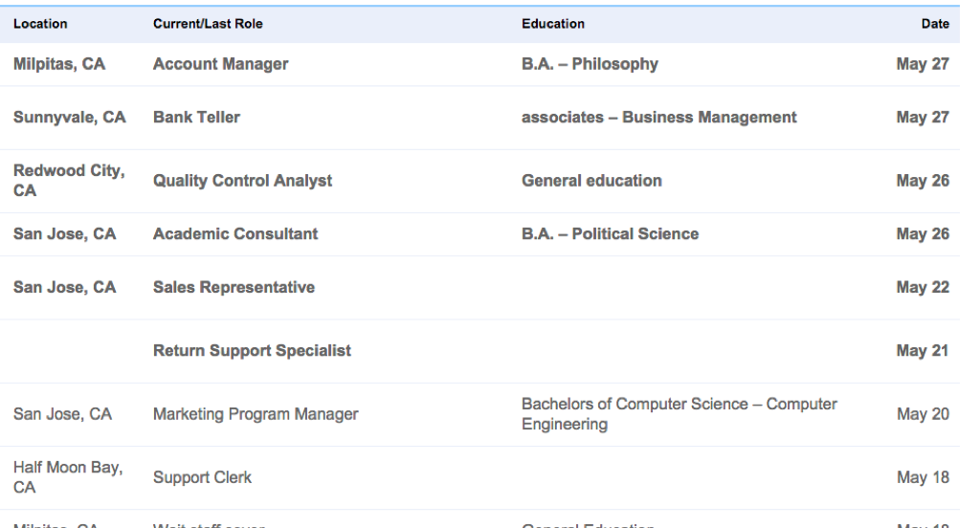Click the Bachelors of Computer Science education cell

point(679,414)
